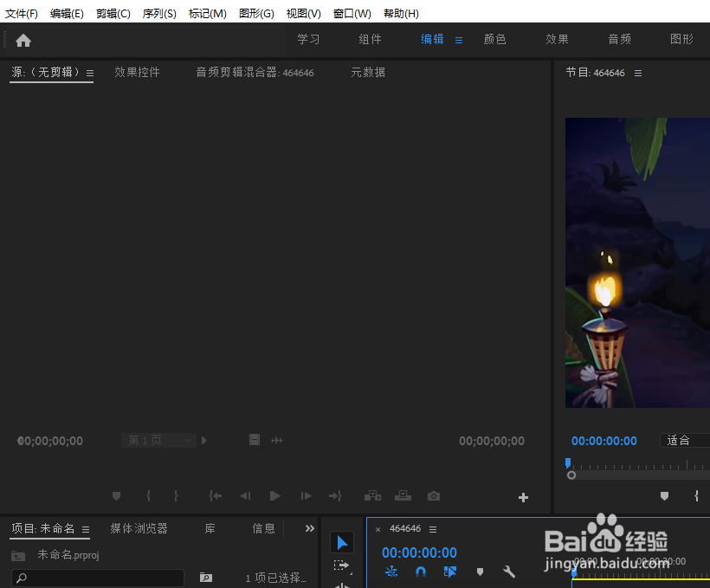
Task: Export frame with the camera icon
Action: pos(433,496)
